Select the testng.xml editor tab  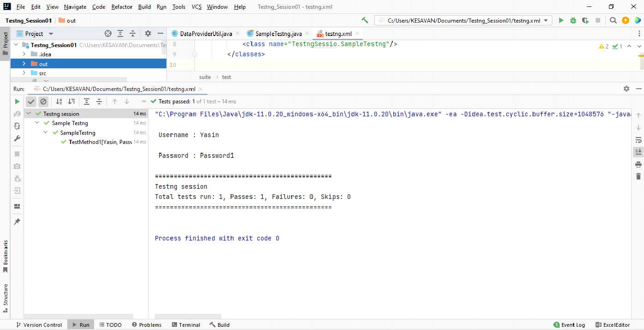pyautogui.click(x=338, y=34)
